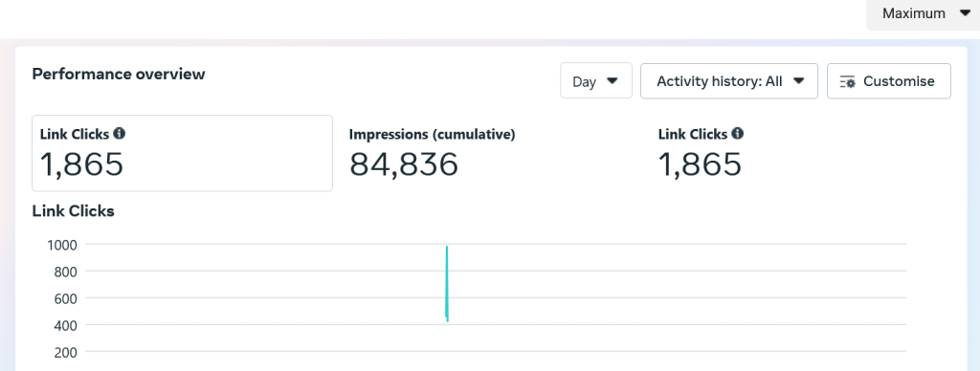Click the 400 y-axis gridline label
Screen dimensions: 980x371
pyautogui.click(x=65, y=325)
